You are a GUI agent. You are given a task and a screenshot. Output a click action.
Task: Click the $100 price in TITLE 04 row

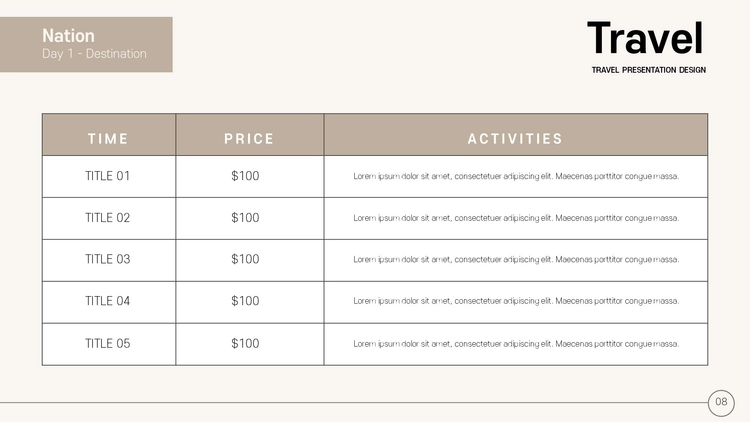[x=245, y=301]
